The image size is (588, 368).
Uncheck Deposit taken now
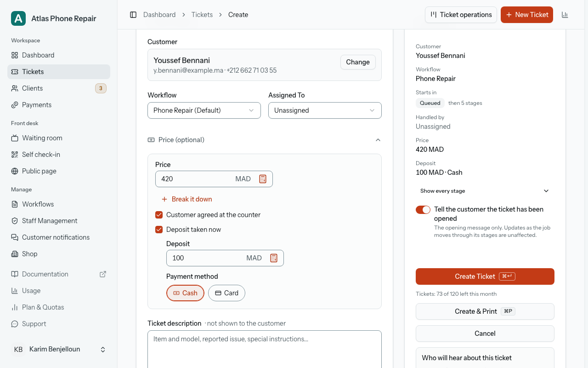159,230
